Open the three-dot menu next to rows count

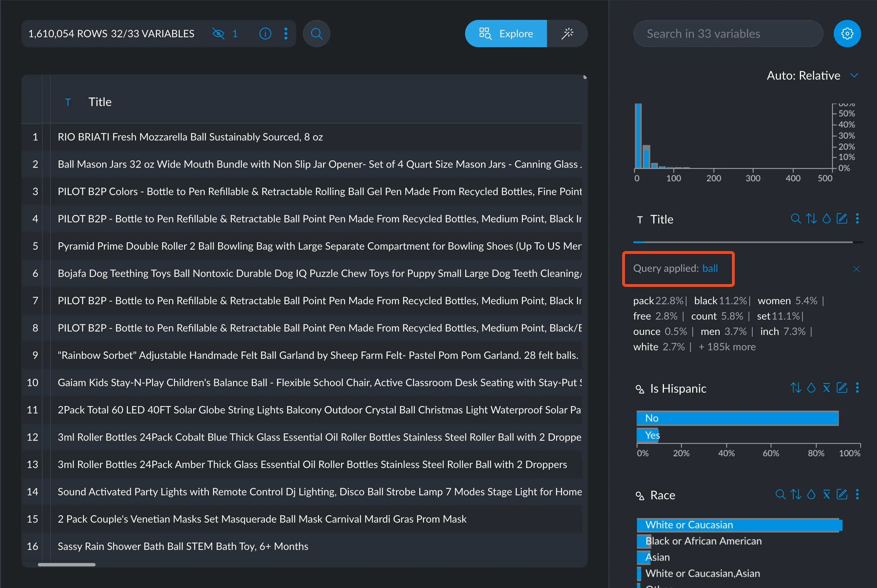pyautogui.click(x=286, y=34)
